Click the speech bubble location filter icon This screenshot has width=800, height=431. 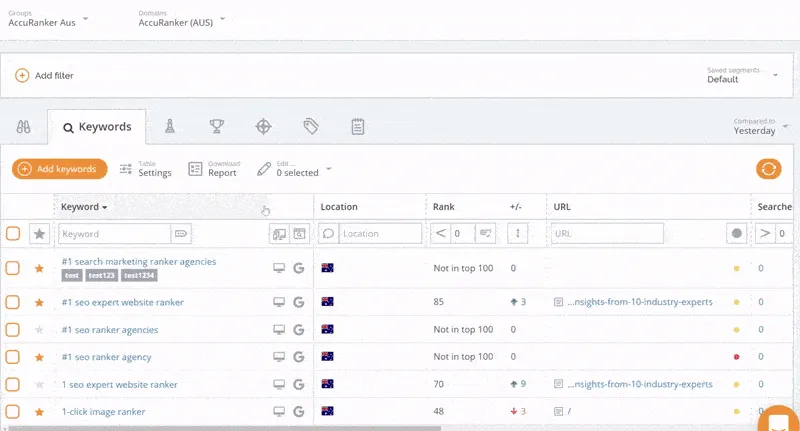coord(329,234)
